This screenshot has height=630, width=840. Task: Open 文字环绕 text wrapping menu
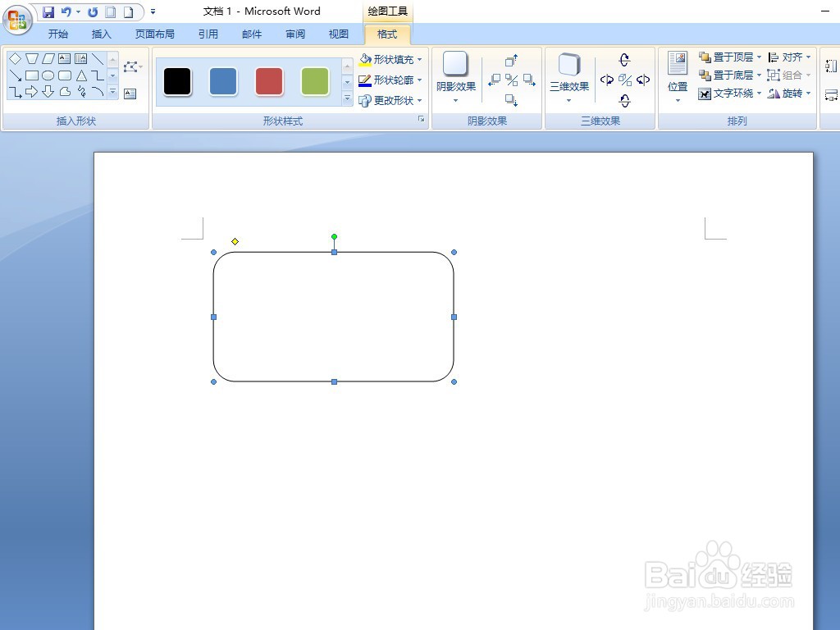pos(729,94)
